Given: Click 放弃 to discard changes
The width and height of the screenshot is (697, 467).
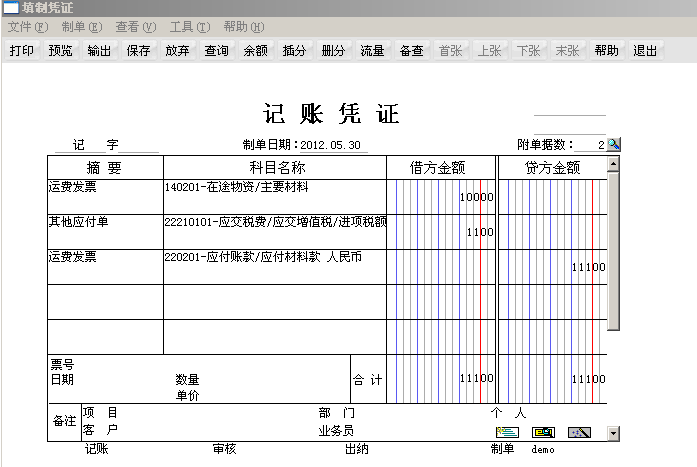Looking at the screenshot, I should point(178,51).
